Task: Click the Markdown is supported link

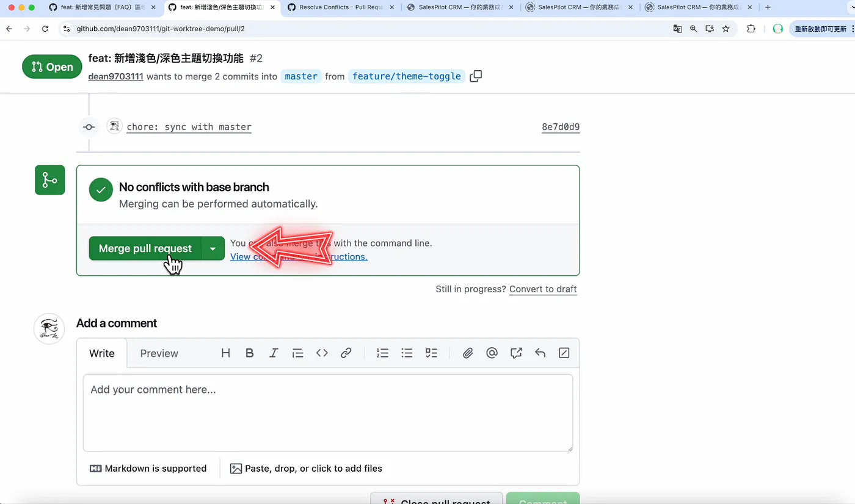Action: (148, 469)
